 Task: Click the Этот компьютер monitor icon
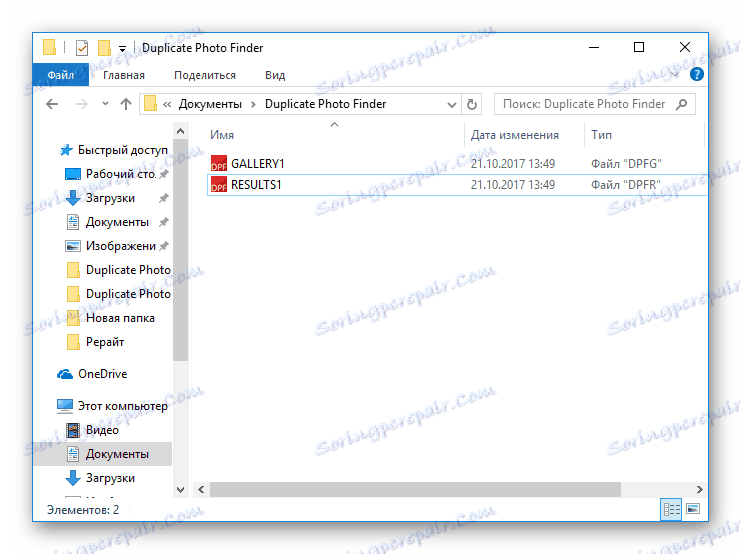pos(65,406)
